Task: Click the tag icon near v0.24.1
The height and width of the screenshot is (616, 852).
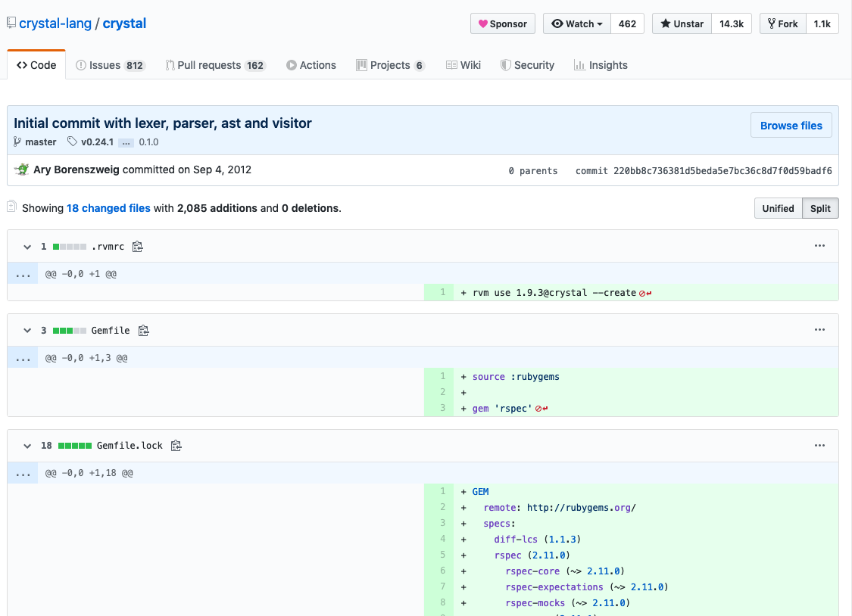Action: click(72, 142)
